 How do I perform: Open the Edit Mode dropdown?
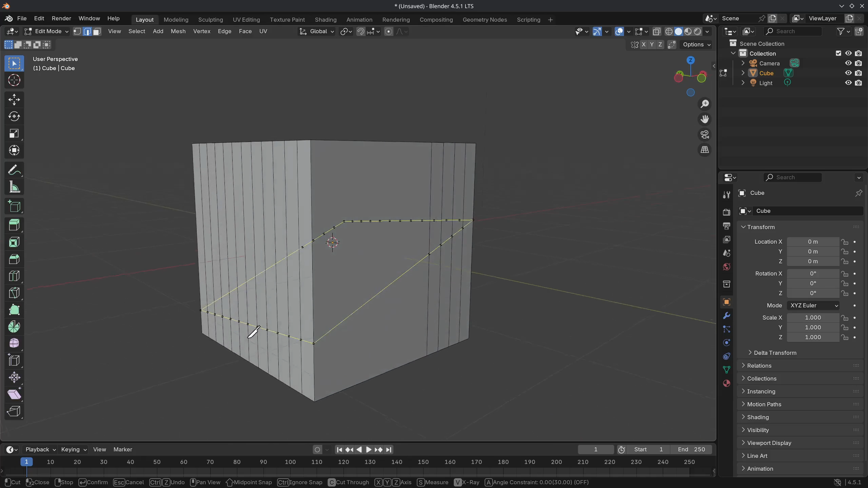click(x=47, y=31)
